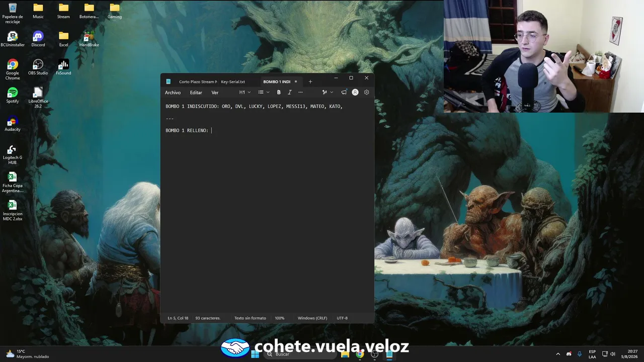Screen dimensions: 644x362
Task: Open more formatting options ellipsis
Action: tap(300, 93)
